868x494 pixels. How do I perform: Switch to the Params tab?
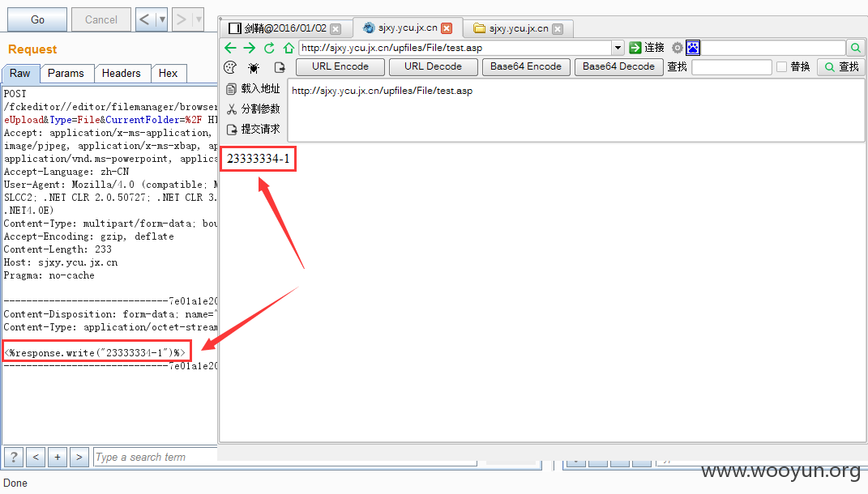click(66, 74)
